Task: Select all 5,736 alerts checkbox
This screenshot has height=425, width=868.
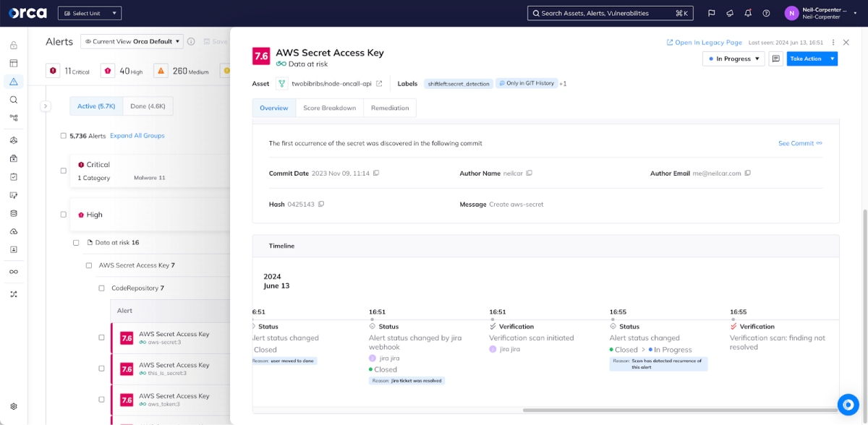Action: (x=64, y=136)
